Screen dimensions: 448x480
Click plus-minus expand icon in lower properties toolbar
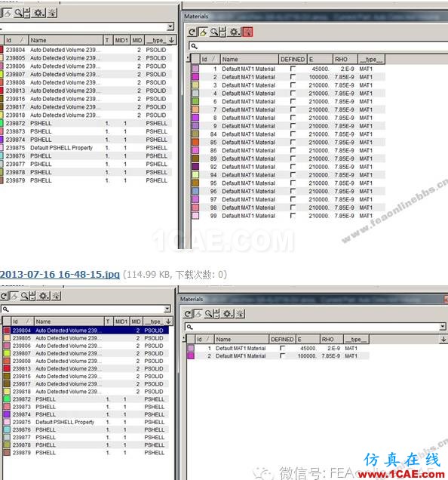32,296
